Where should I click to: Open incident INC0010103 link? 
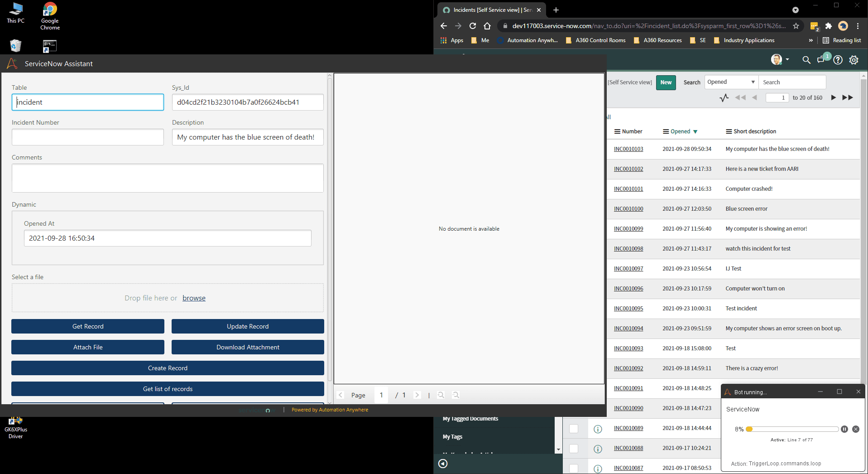pos(628,149)
